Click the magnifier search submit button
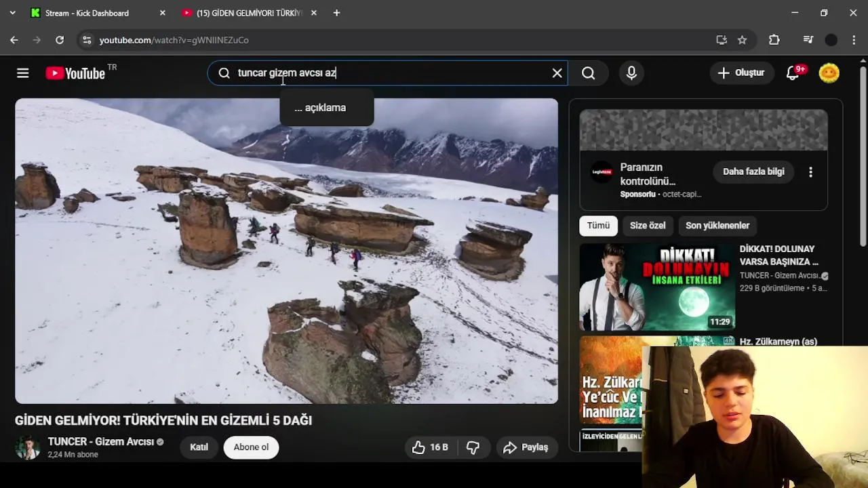The width and height of the screenshot is (868, 488). [589, 73]
